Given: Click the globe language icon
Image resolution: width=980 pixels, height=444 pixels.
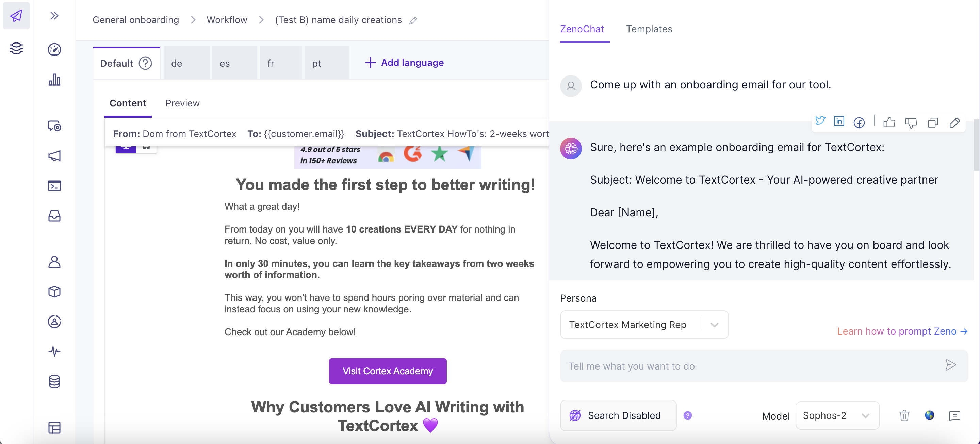Looking at the screenshot, I should (x=929, y=415).
